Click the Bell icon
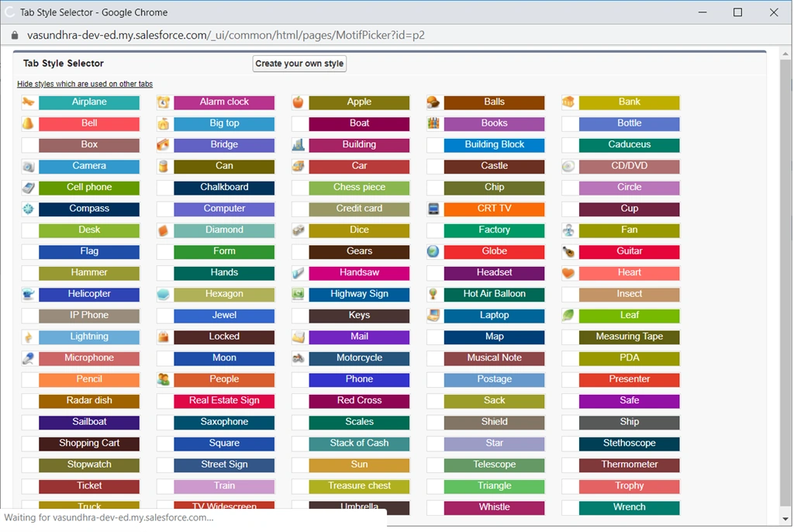 click(29, 123)
